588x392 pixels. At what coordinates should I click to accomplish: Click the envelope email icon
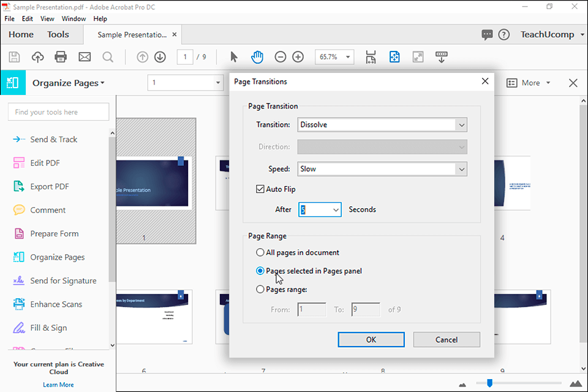85,57
